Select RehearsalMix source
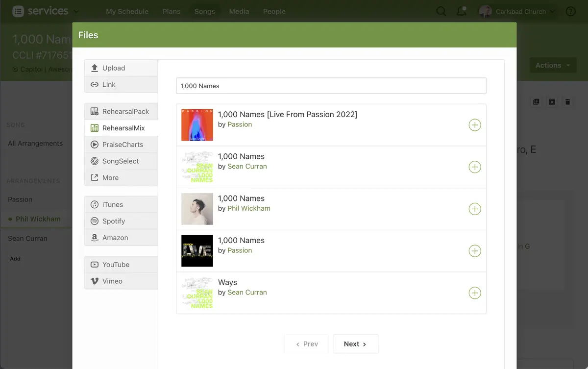This screenshot has width=588, height=369. pyautogui.click(x=121, y=128)
